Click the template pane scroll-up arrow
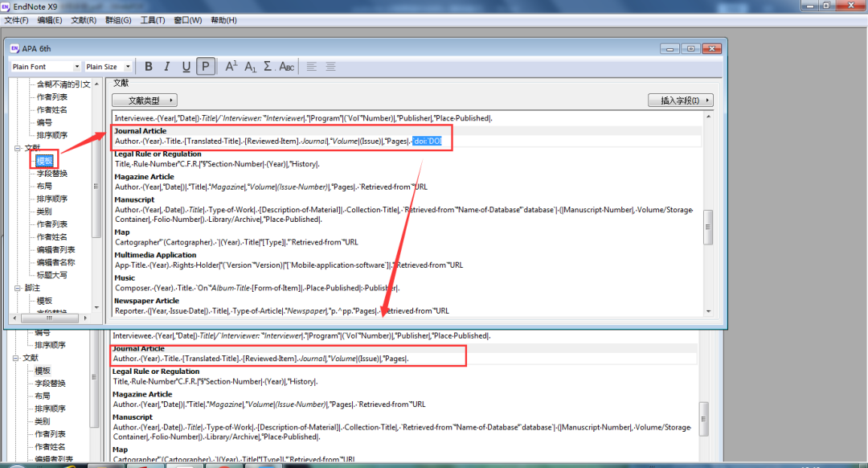Screen dimensions: 868x468 point(708,117)
